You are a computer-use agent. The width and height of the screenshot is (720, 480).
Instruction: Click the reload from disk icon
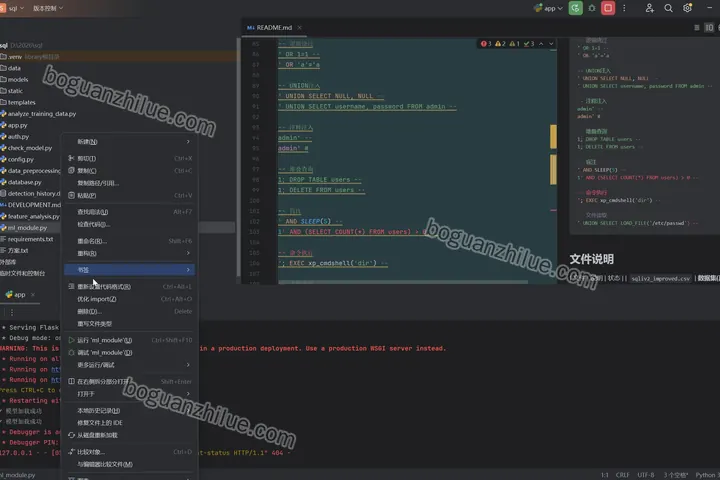[x=71, y=435]
